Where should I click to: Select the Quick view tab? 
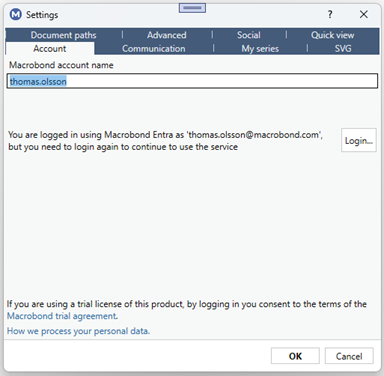click(332, 35)
